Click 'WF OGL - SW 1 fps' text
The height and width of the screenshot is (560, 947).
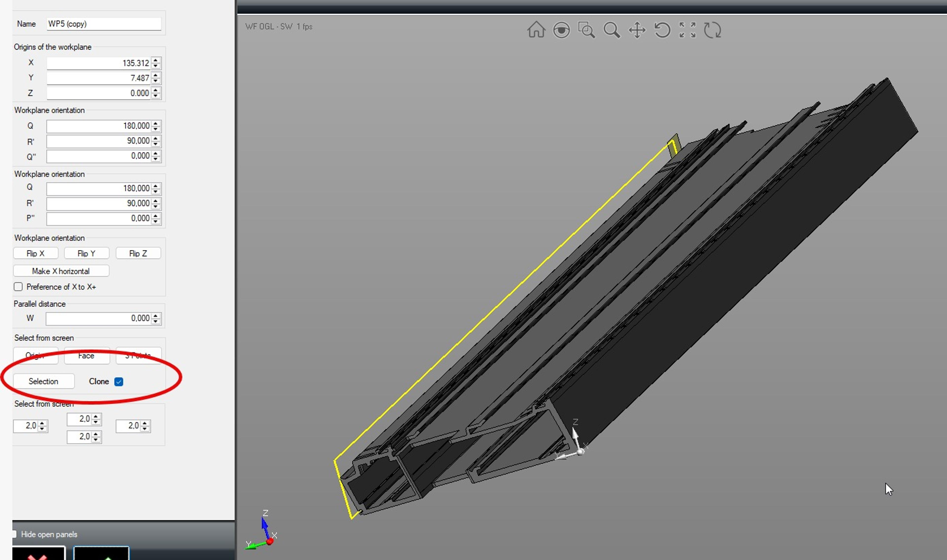point(279,26)
